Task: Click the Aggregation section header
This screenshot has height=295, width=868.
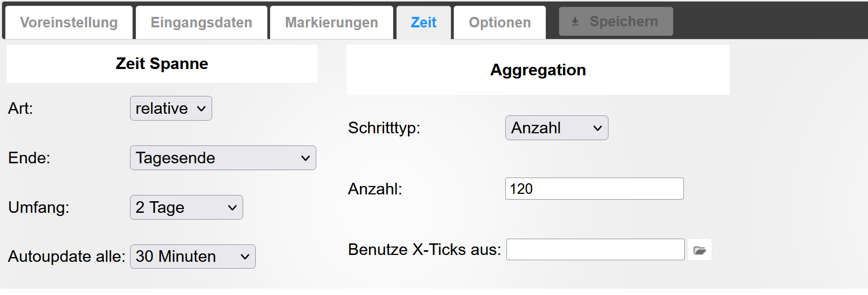Action: [x=538, y=70]
